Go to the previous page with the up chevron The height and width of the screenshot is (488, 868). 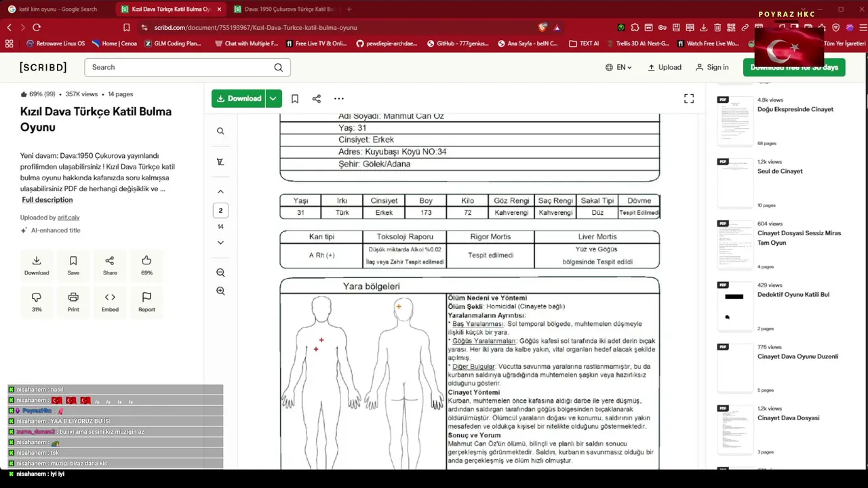coord(220,192)
